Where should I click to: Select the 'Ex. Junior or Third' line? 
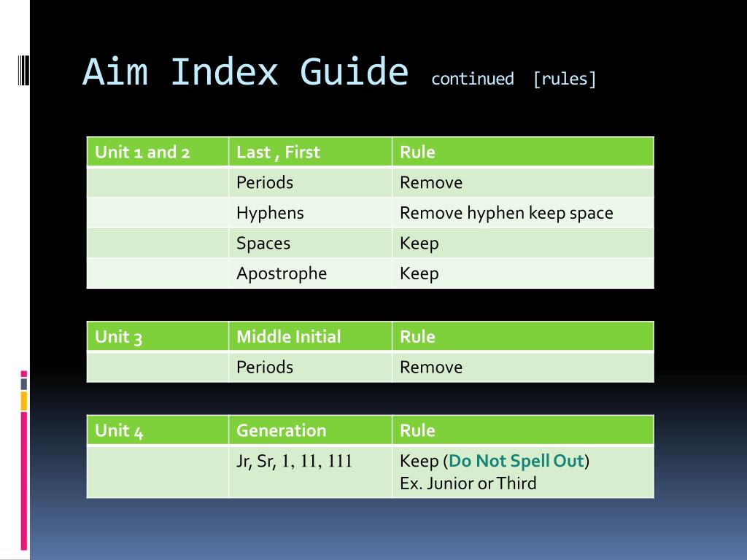tap(468, 483)
